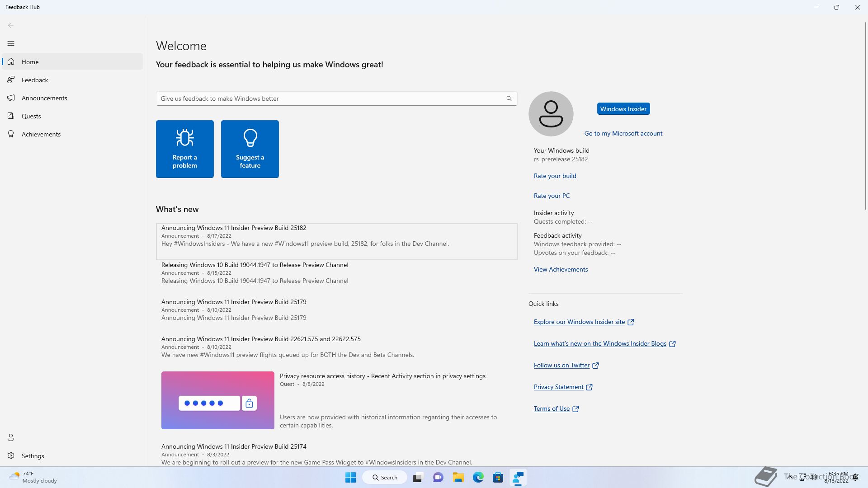Open the Feedback section
This screenshot has height=488, width=868.
tap(72, 80)
